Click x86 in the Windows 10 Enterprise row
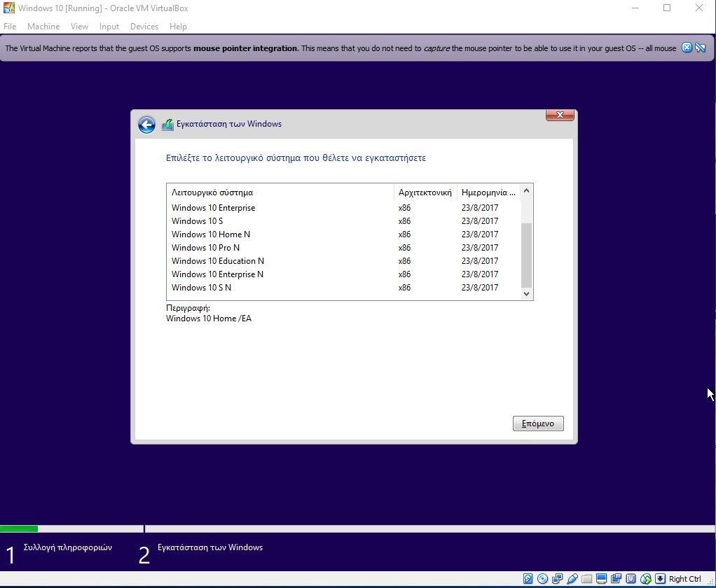Image resolution: width=716 pixels, height=588 pixels. click(x=404, y=208)
